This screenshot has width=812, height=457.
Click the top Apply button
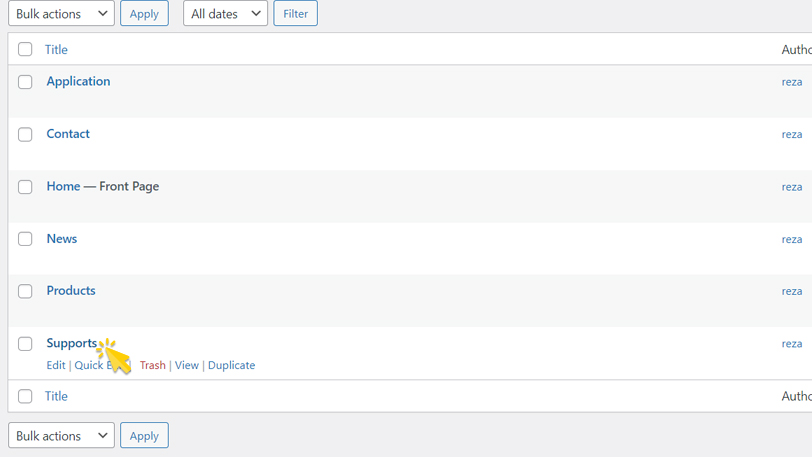tap(144, 14)
